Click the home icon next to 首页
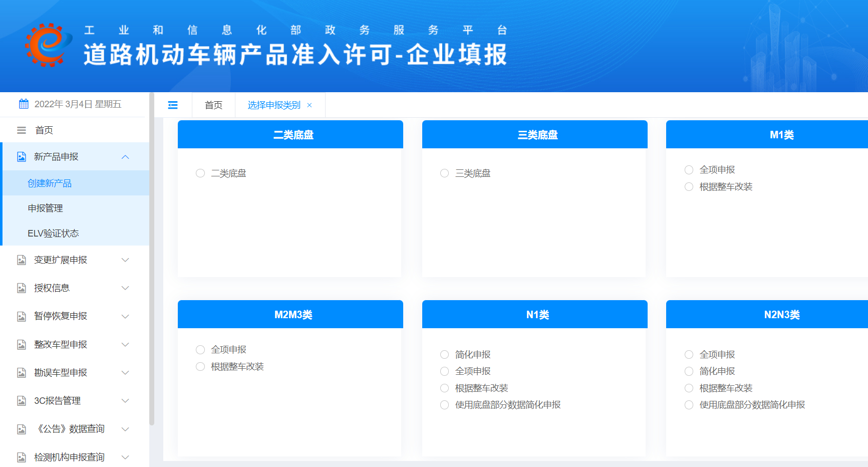This screenshot has height=467, width=868. point(21,130)
